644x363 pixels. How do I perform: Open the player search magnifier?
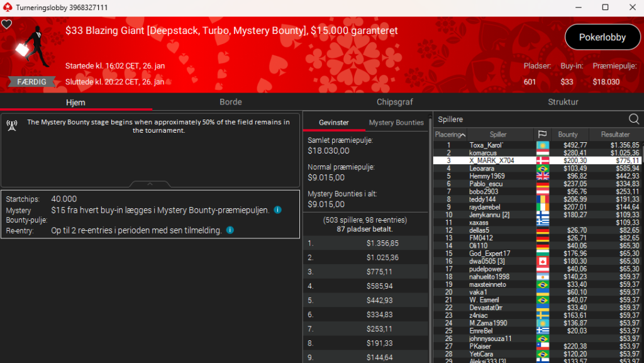pyautogui.click(x=633, y=119)
